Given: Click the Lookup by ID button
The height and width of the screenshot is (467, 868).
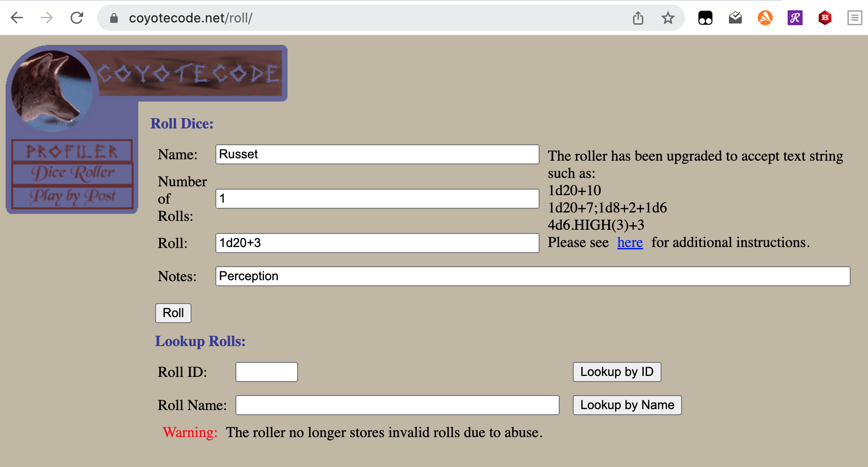Looking at the screenshot, I should pyautogui.click(x=616, y=372).
